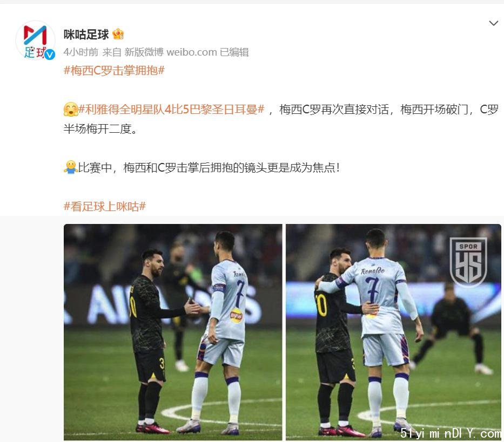Open the 咪咕足球 profile avatar
Screen dimensions: 504x442
35,40
